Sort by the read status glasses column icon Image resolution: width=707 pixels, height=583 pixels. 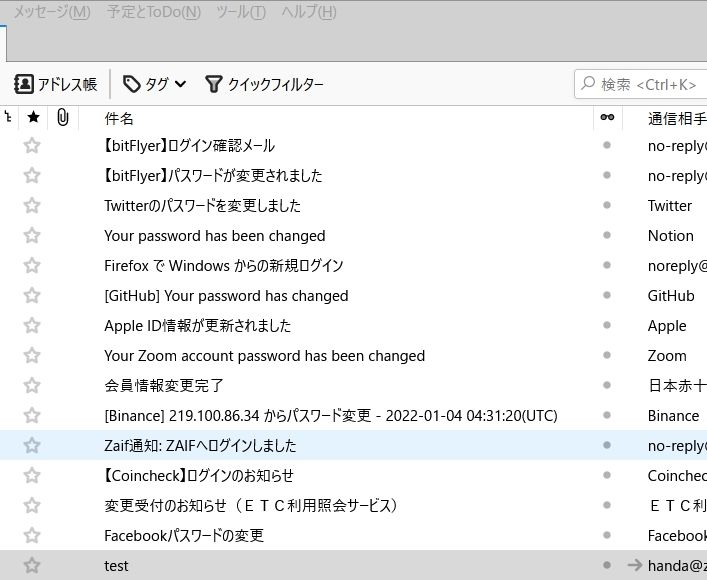[607, 118]
